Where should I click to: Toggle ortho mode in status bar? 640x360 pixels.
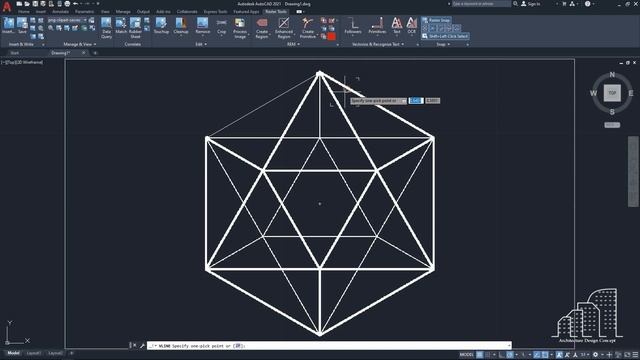[x=502, y=355]
